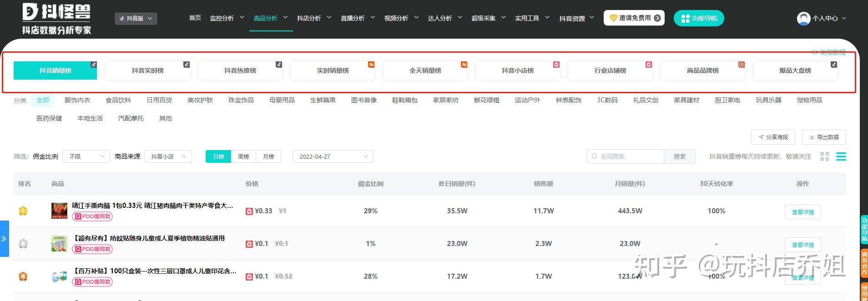
Task: Filter by 服饰内衣 category
Action: (x=77, y=100)
